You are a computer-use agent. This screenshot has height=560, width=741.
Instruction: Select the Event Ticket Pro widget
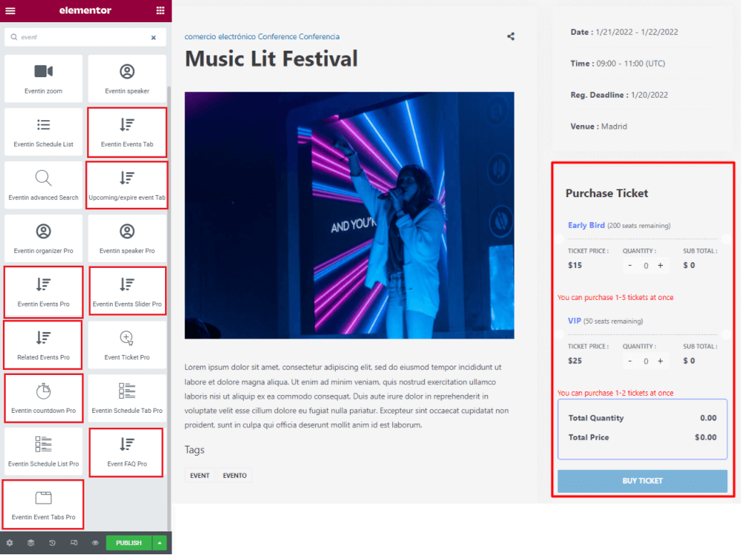[x=126, y=344]
